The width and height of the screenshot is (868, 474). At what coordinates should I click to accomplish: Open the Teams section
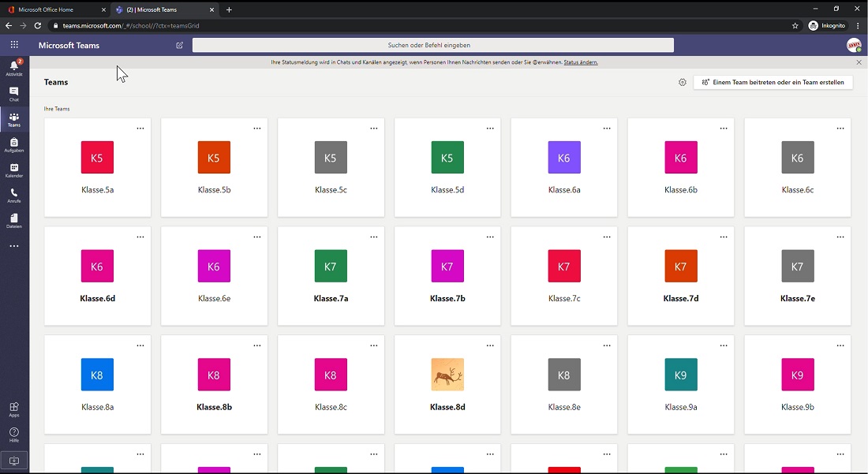tap(13, 118)
